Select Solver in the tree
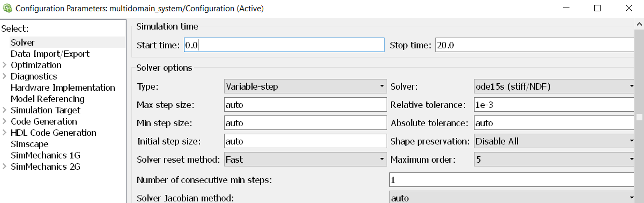The height and width of the screenshot is (203, 644). tap(23, 42)
